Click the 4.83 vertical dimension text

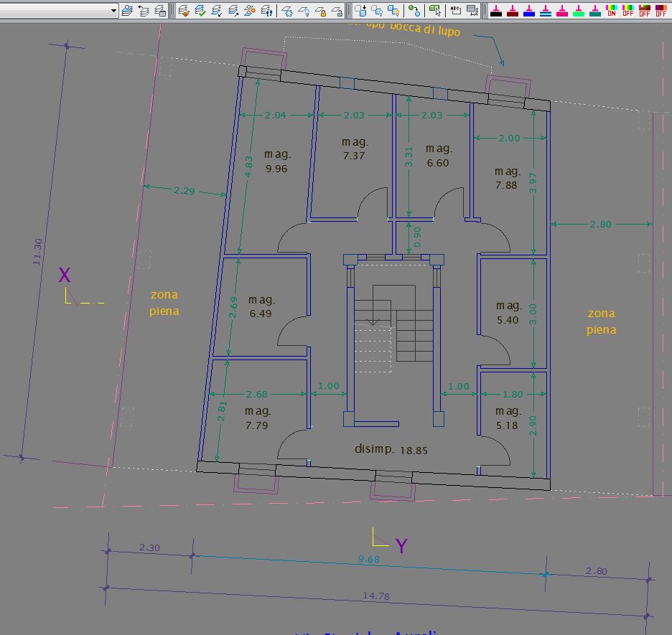pos(248,166)
